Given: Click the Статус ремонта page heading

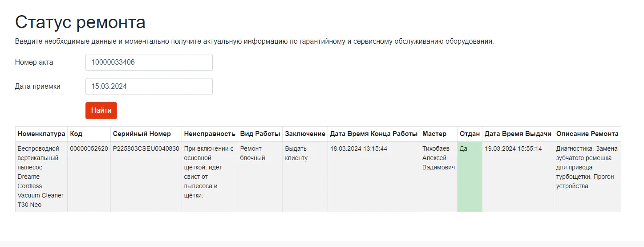Looking at the screenshot, I should coord(81,22).
